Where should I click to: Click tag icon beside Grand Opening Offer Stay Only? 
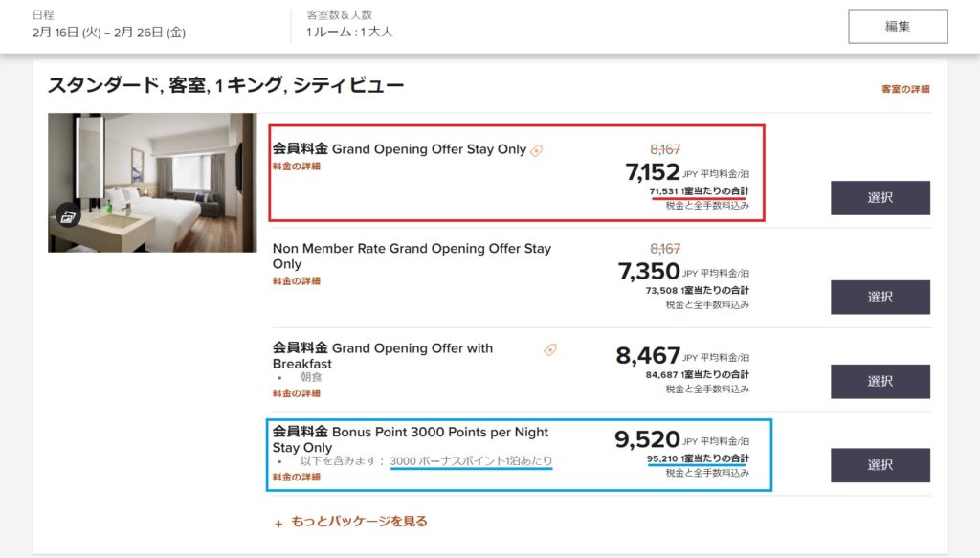coord(537,150)
